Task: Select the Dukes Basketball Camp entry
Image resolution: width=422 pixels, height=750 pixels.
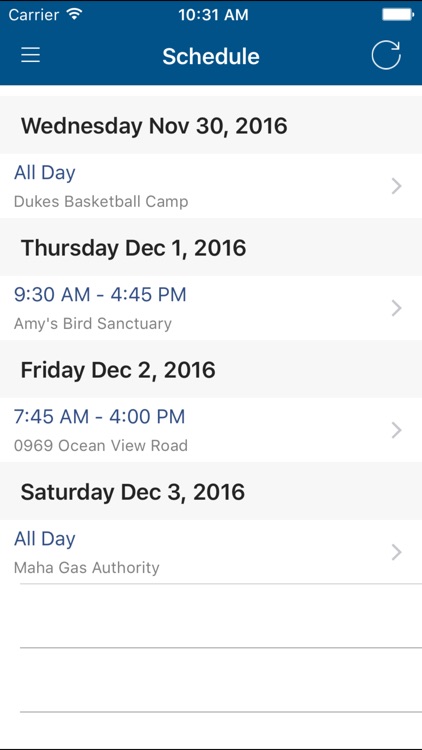Action: pos(211,186)
